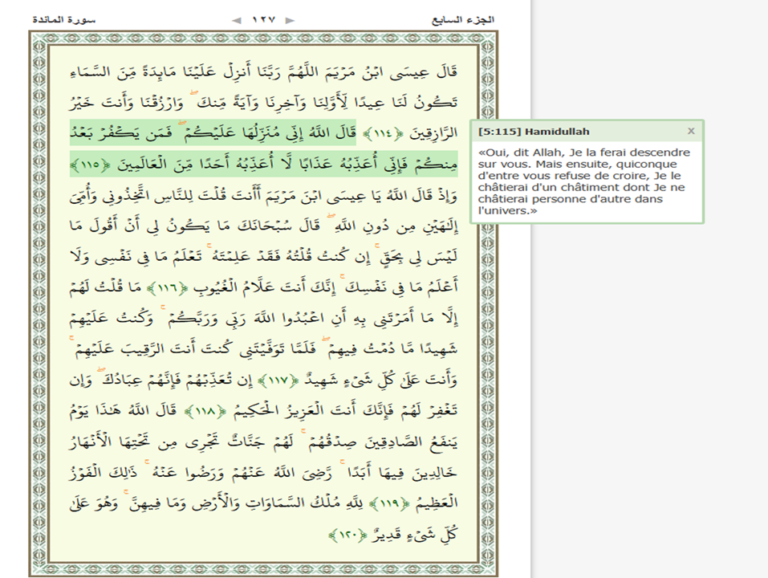Click the سورة المائدة surah title

tap(64, 20)
